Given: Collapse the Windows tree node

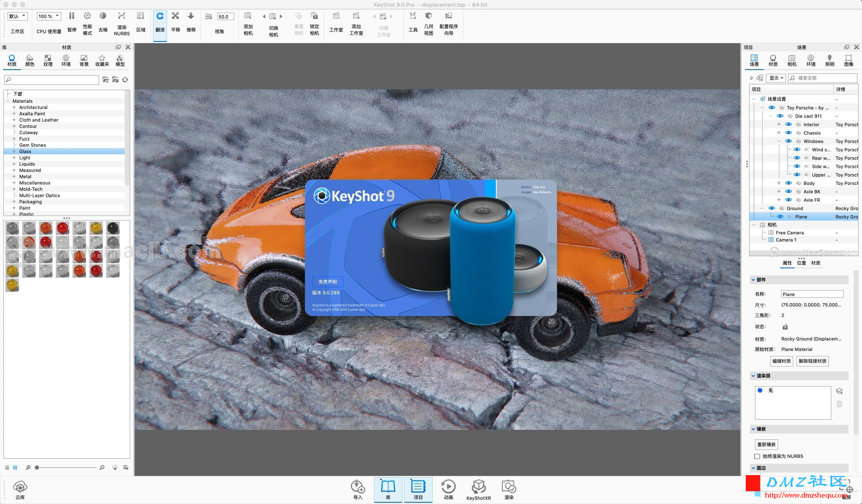Looking at the screenshot, I should (779, 141).
